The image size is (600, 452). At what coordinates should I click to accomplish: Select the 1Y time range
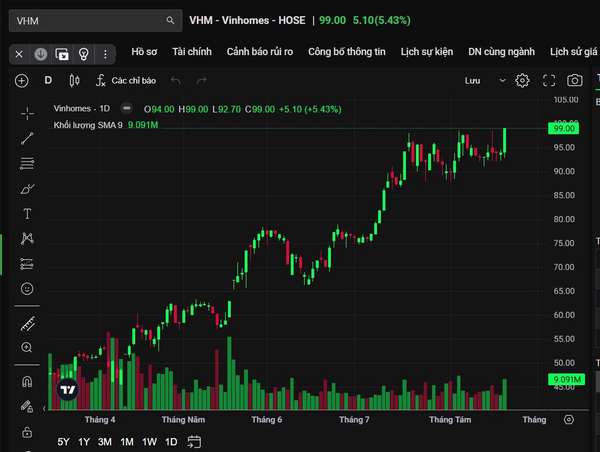(84, 442)
